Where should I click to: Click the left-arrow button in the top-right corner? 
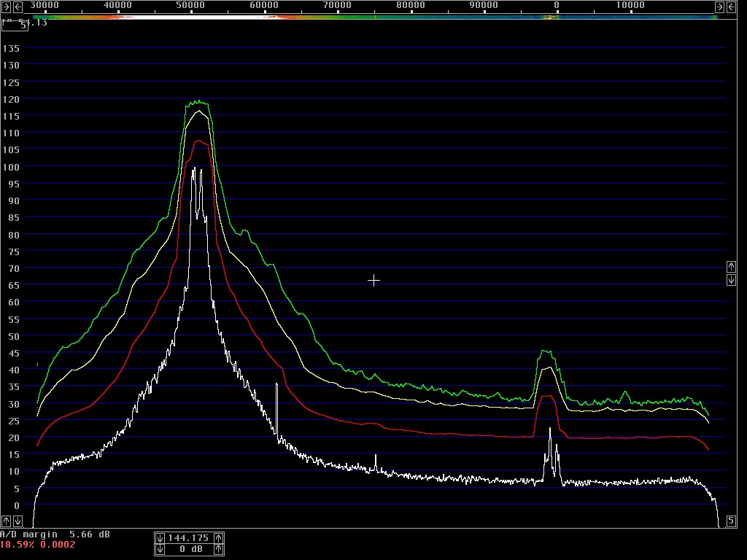(731, 7)
